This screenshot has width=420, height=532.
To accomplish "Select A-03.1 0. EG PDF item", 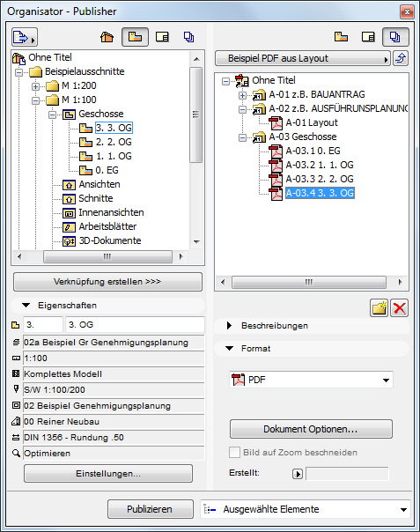I will (x=313, y=151).
